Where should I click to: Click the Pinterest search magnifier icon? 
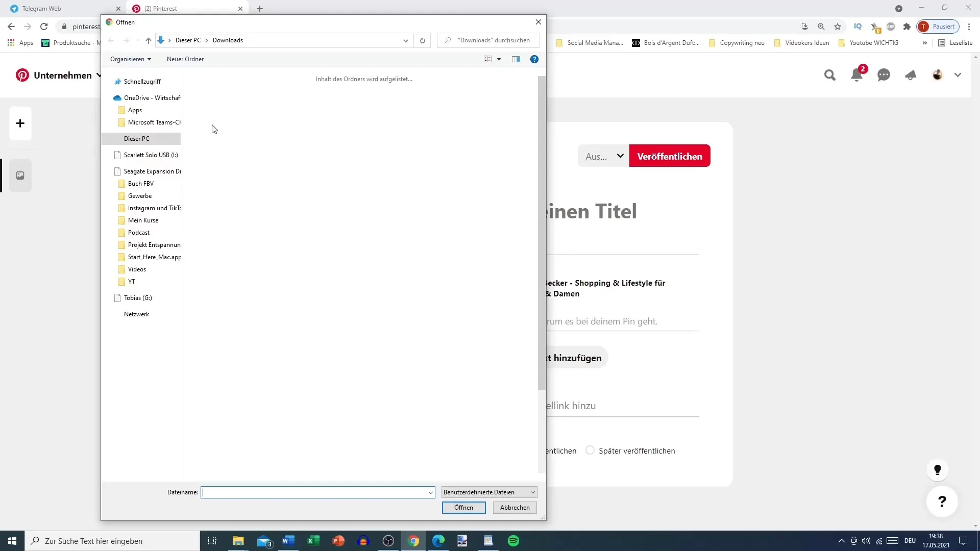tap(830, 76)
